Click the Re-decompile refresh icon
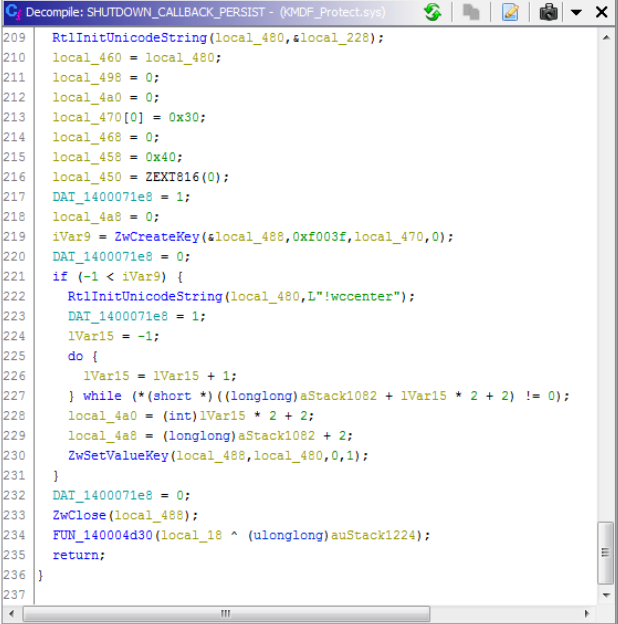 coord(432,12)
